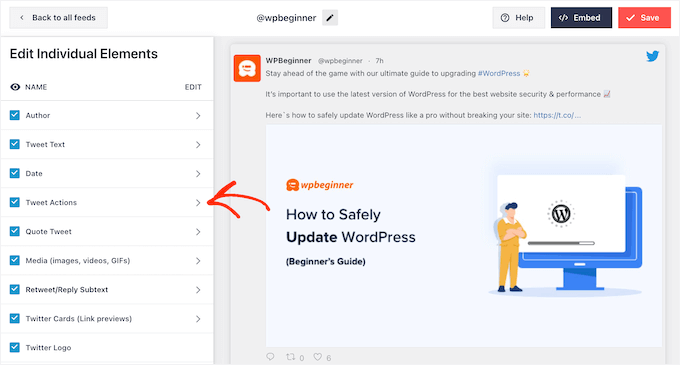This screenshot has width=680, height=365.
Task: Click the EDIT column header
Action: 193,87
